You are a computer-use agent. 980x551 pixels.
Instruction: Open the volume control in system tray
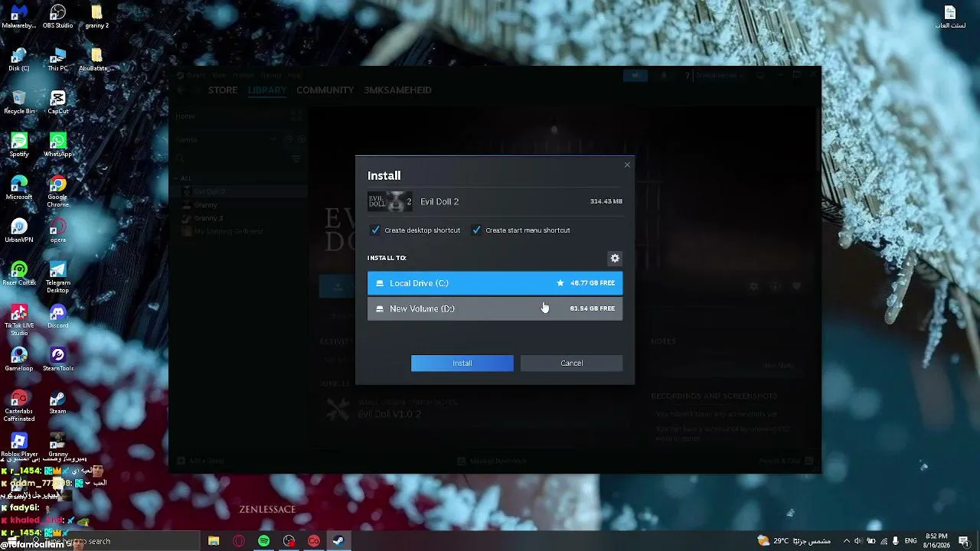pyautogui.click(x=858, y=541)
